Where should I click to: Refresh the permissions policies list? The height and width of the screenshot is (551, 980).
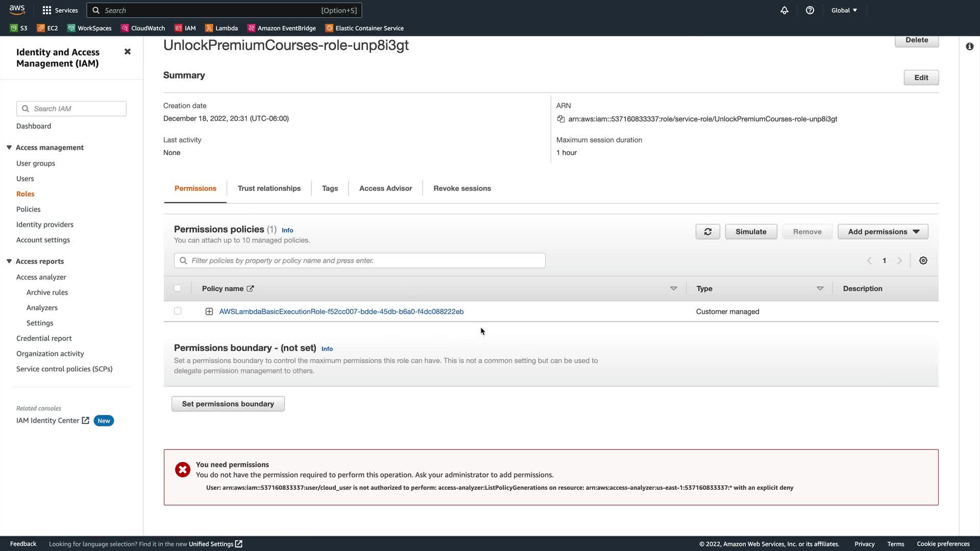[707, 232]
